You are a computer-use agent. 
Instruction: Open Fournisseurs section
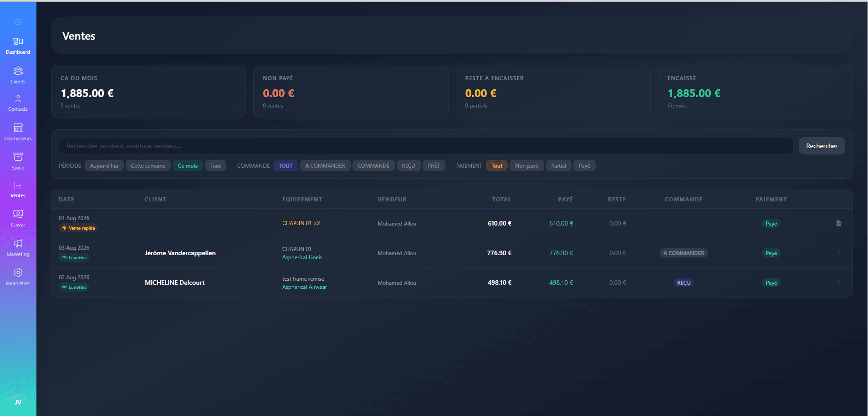coord(18,132)
